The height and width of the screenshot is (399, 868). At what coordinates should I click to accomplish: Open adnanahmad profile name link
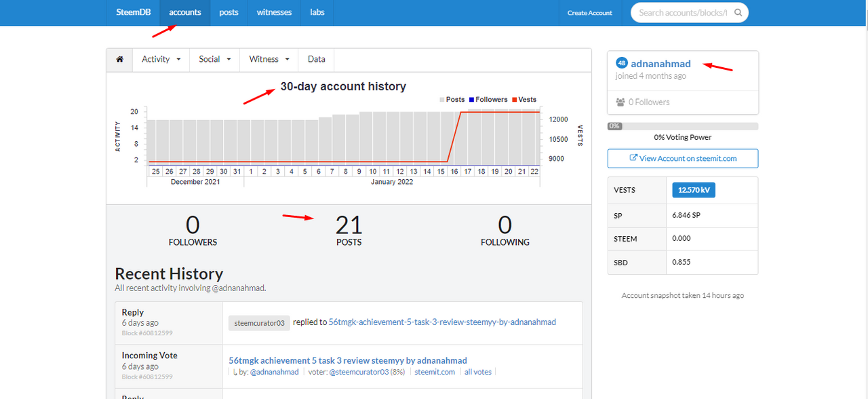tap(660, 64)
